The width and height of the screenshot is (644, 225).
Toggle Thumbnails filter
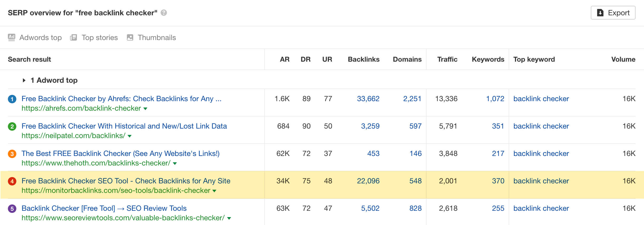151,37
